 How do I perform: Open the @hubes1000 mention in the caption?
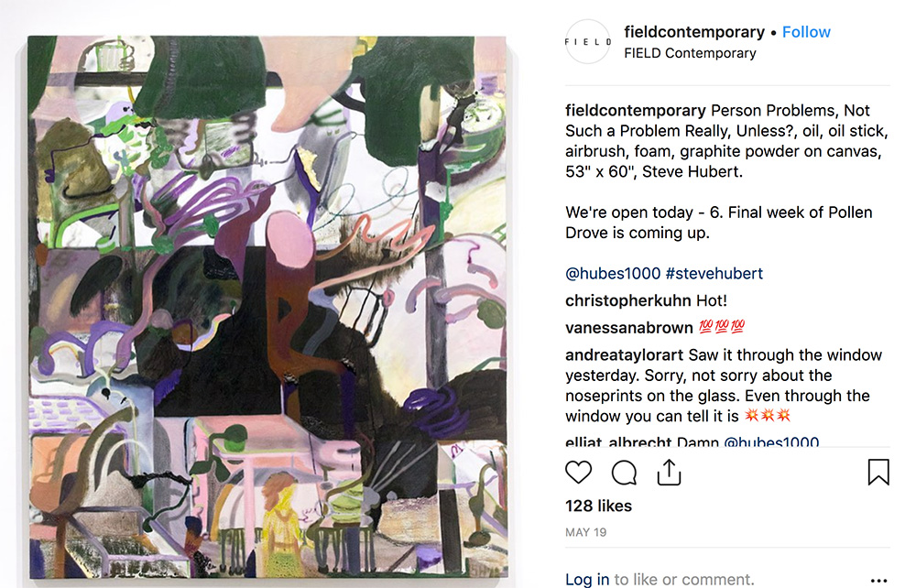point(613,273)
